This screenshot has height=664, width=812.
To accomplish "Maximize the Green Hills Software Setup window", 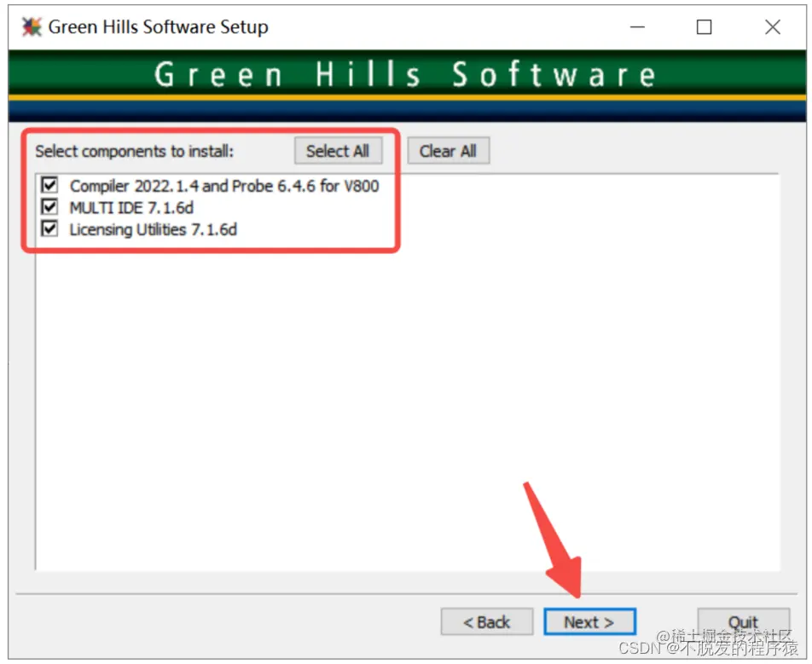I will pos(704,27).
